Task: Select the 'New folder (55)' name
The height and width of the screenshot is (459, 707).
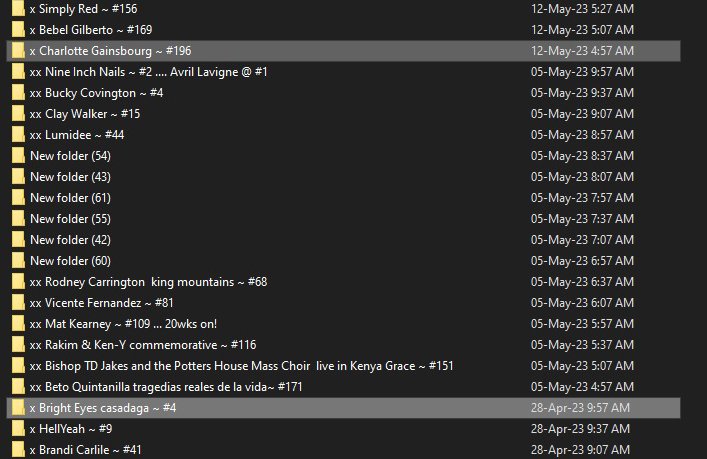Action: pyautogui.click(x=70, y=219)
